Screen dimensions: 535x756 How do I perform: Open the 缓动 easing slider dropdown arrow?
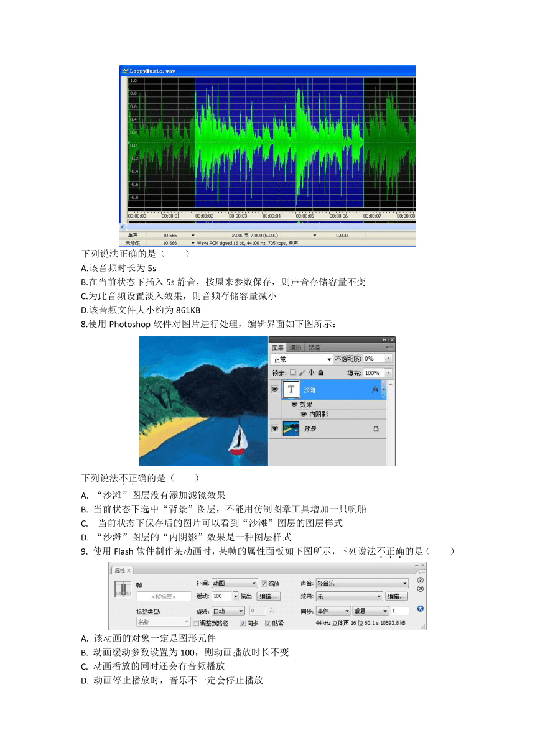point(235,596)
